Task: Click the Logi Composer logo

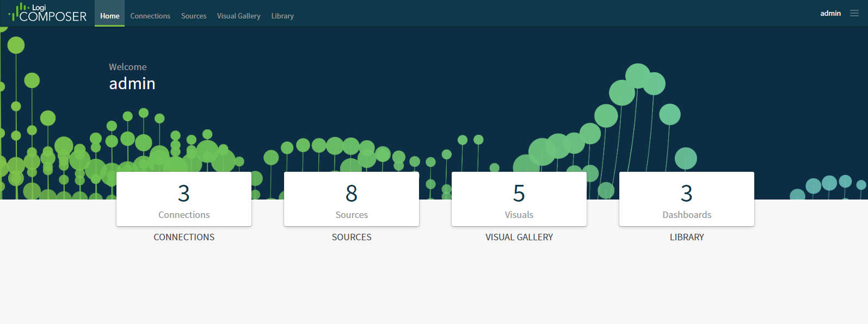Action: click(48, 13)
